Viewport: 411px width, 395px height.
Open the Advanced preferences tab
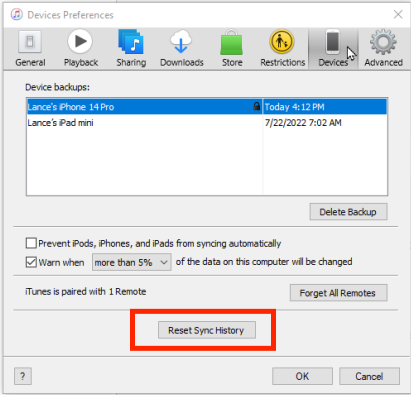coord(383,49)
